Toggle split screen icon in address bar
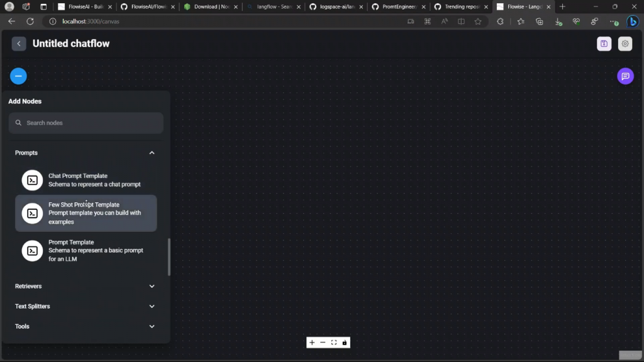Screen dimensions: 644x362 point(461,21)
